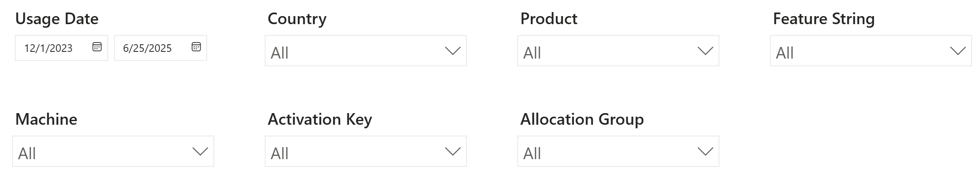Click the Allocation Group chevron arrow
Viewport: 980px width, 173px height.
pyautogui.click(x=705, y=152)
